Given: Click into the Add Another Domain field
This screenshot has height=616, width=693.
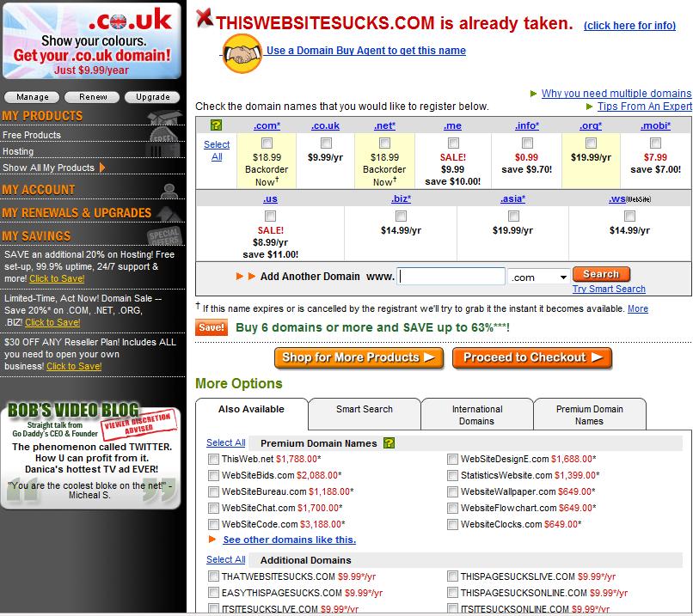Looking at the screenshot, I should 451,277.
